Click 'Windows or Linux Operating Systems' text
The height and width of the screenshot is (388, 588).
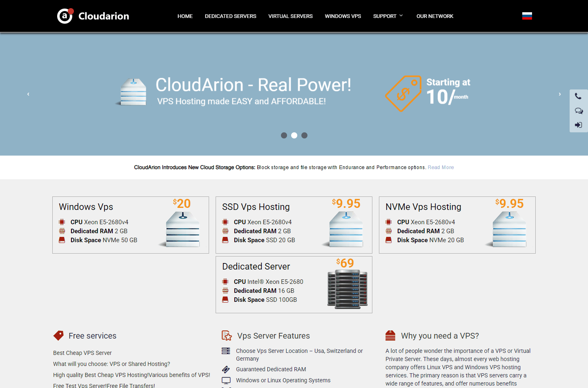(x=283, y=380)
